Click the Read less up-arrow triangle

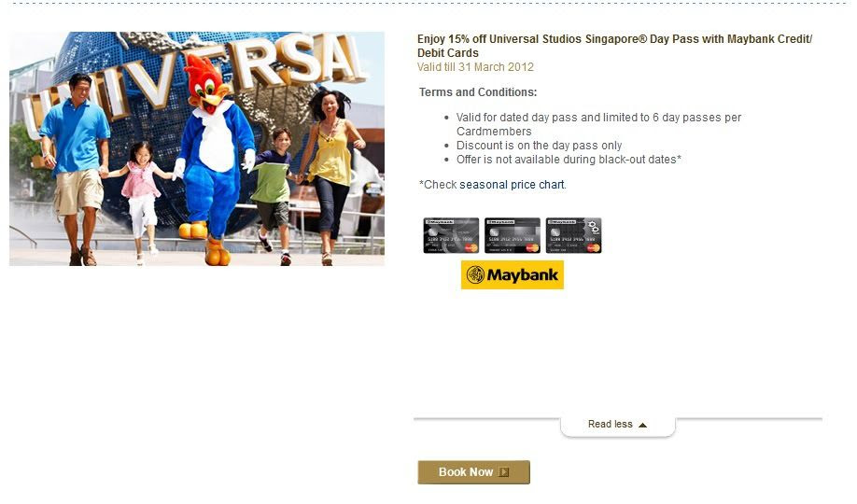(x=642, y=425)
